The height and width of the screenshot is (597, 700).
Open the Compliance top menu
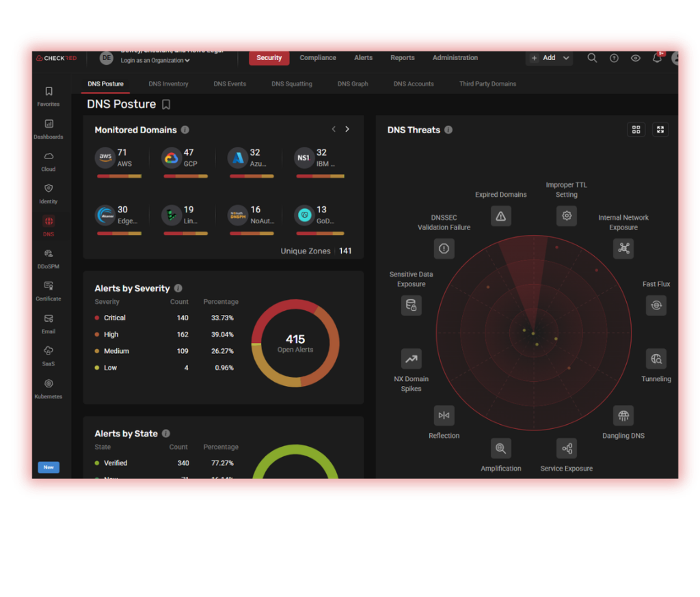coord(318,57)
